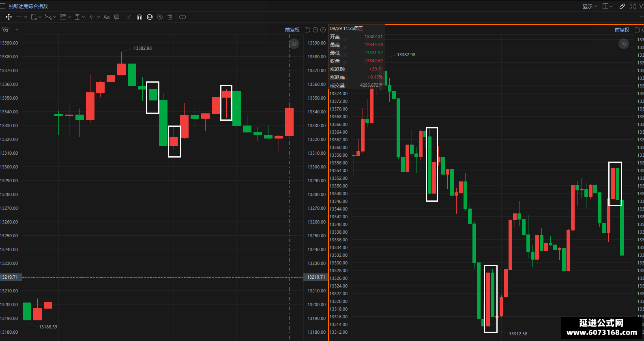This screenshot has height=341, width=644.
Task: Toggle the magnet snap mode
Action: (139, 17)
